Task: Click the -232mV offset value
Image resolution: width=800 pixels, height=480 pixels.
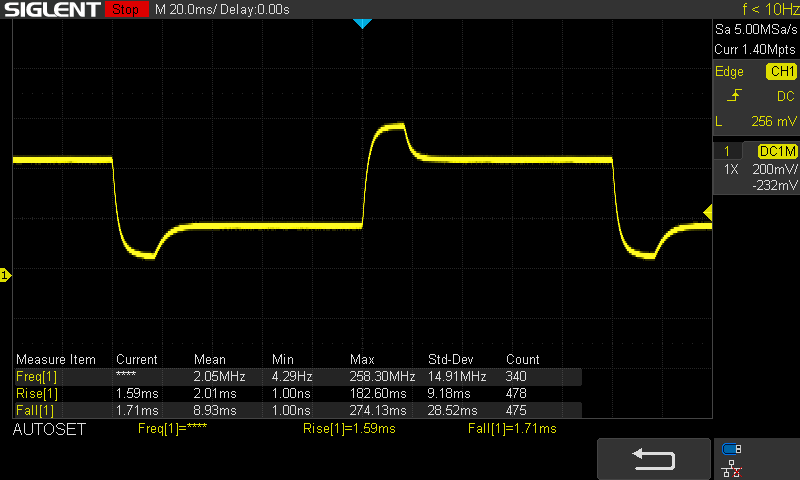Action: (x=774, y=185)
